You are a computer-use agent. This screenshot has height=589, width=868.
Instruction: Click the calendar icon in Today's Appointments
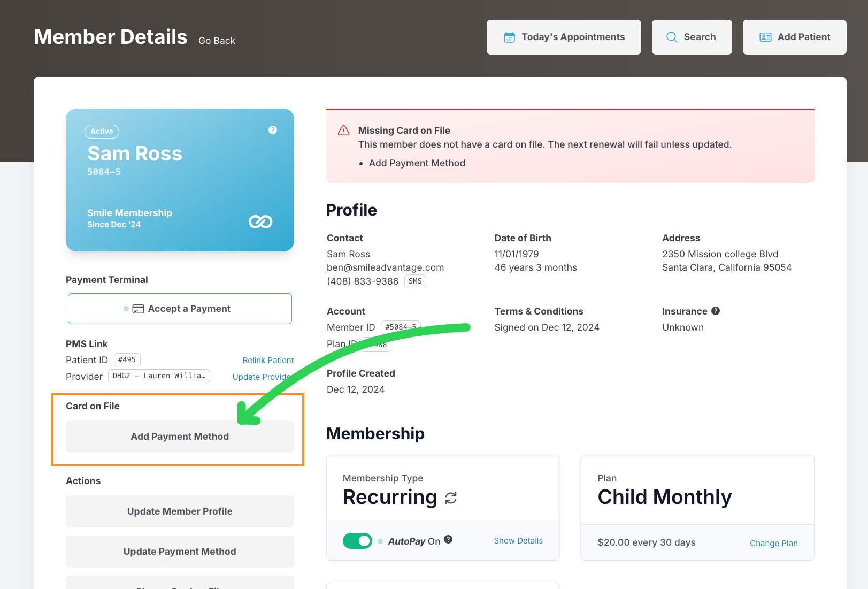[509, 37]
